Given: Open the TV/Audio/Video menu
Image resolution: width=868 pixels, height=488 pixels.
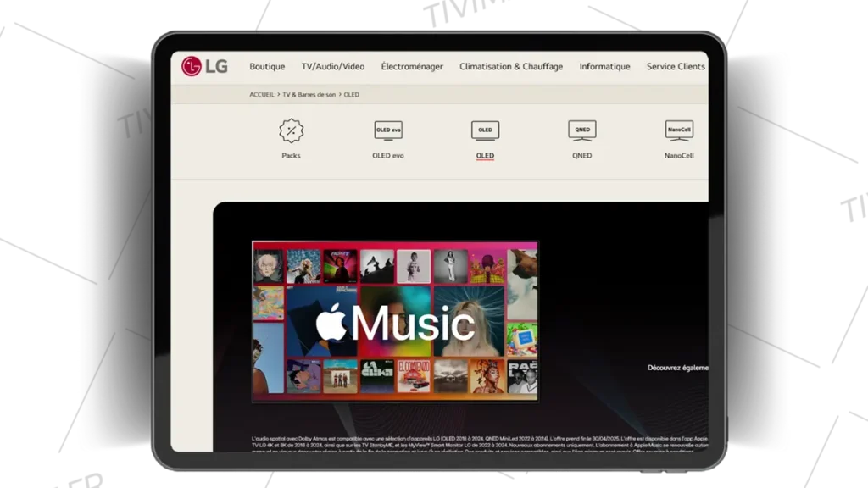Looking at the screenshot, I should tap(332, 66).
